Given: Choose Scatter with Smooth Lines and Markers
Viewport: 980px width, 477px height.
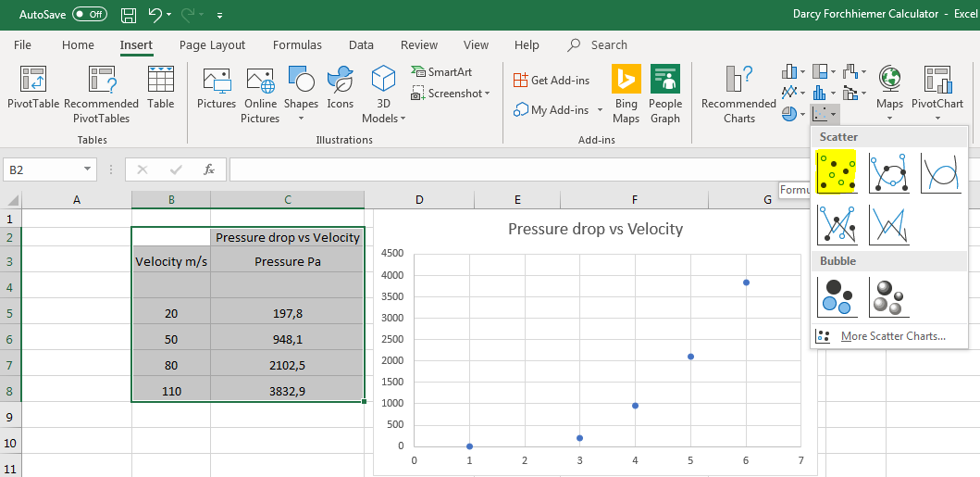Looking at the screenshot, I should (x=888, y=172).
